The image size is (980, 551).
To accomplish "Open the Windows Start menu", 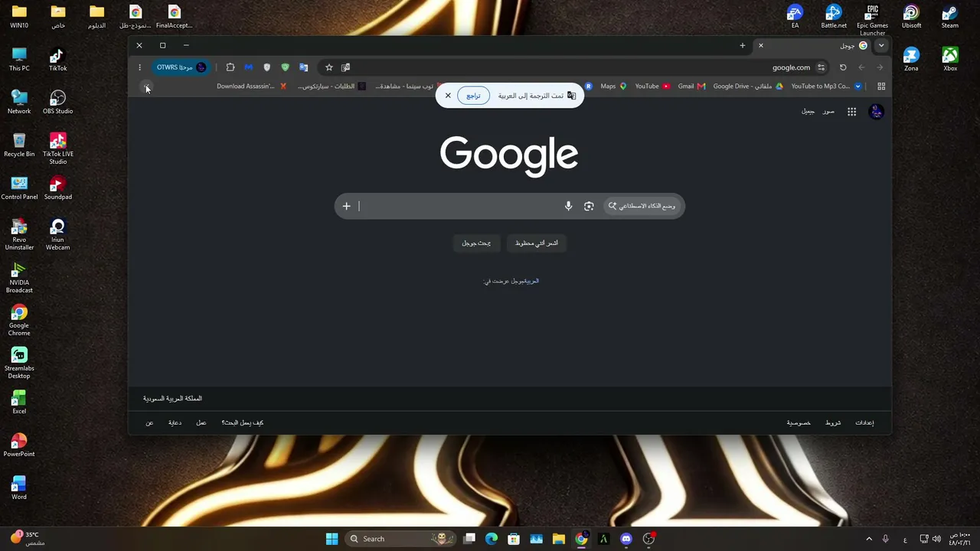I will 332,539.
